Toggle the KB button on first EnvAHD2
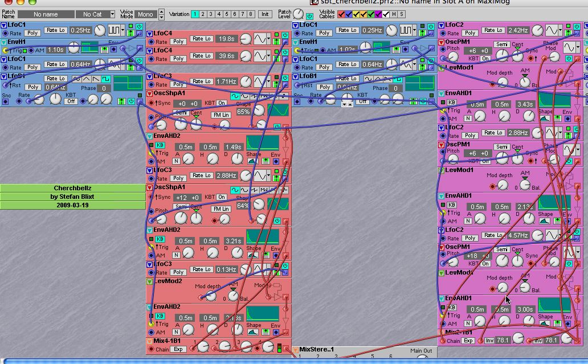 pos(160,145)
